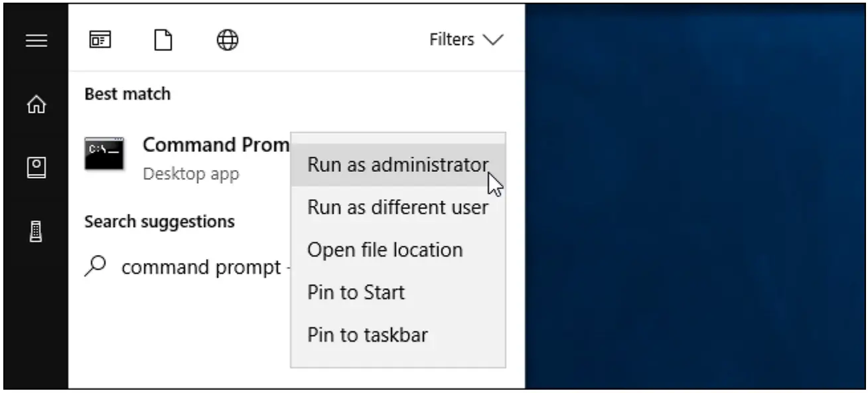Go to Home in the search sidebar
The height and width of the screenshot is (393, 868).
[36, 104]
